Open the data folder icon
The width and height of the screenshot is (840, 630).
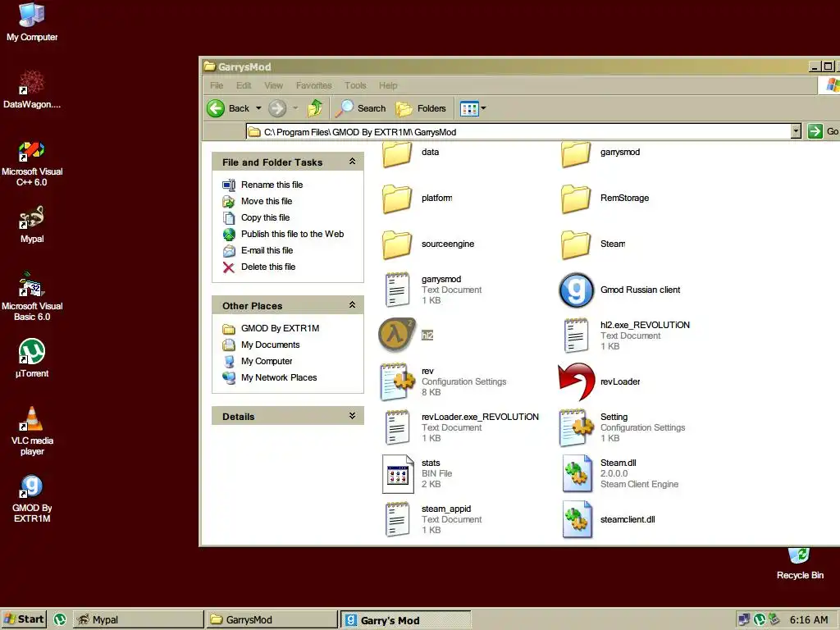pyautogui.click(x=397, y=153)
